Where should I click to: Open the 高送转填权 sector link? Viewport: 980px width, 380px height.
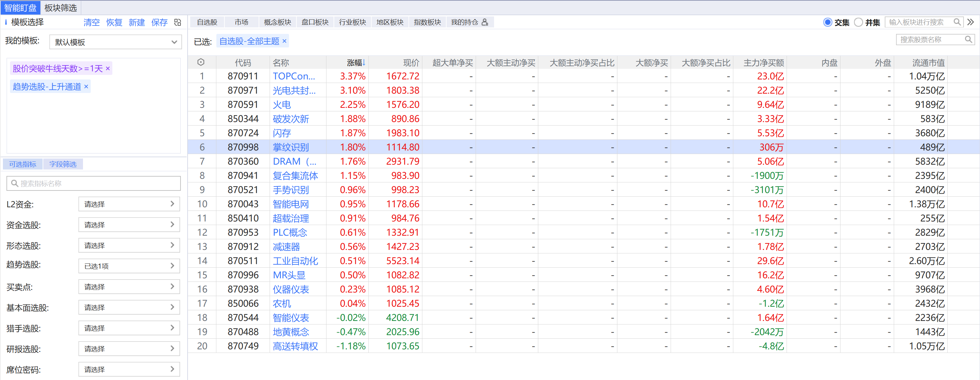[295, 346]
